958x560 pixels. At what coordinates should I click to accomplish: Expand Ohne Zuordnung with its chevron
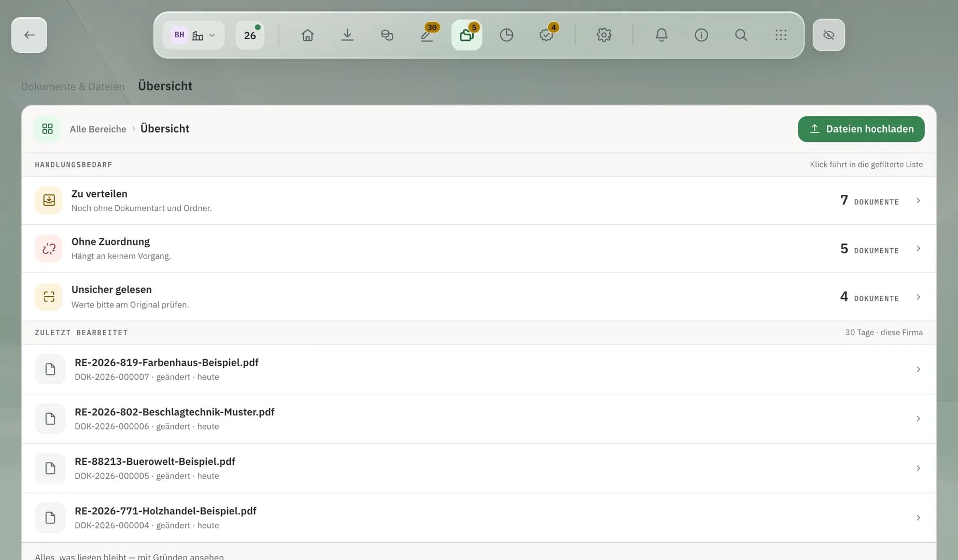(x=918, y=249)
